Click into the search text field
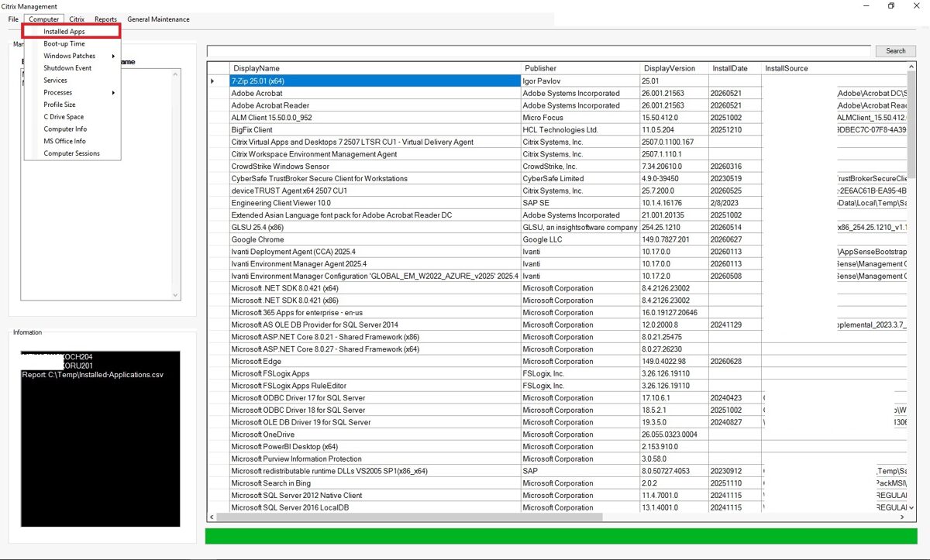 click(539, 50)
